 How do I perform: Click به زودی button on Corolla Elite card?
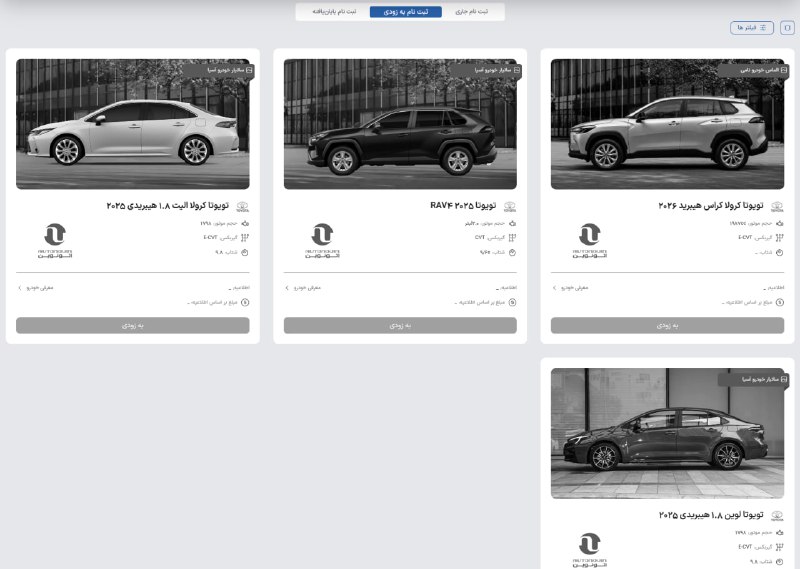[x=133, y=326]
